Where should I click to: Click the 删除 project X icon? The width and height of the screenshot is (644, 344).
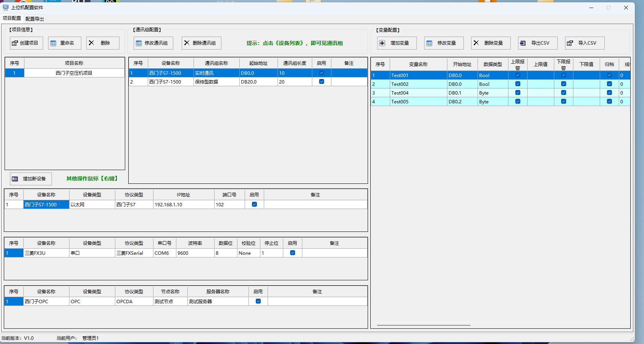point(102,43)
